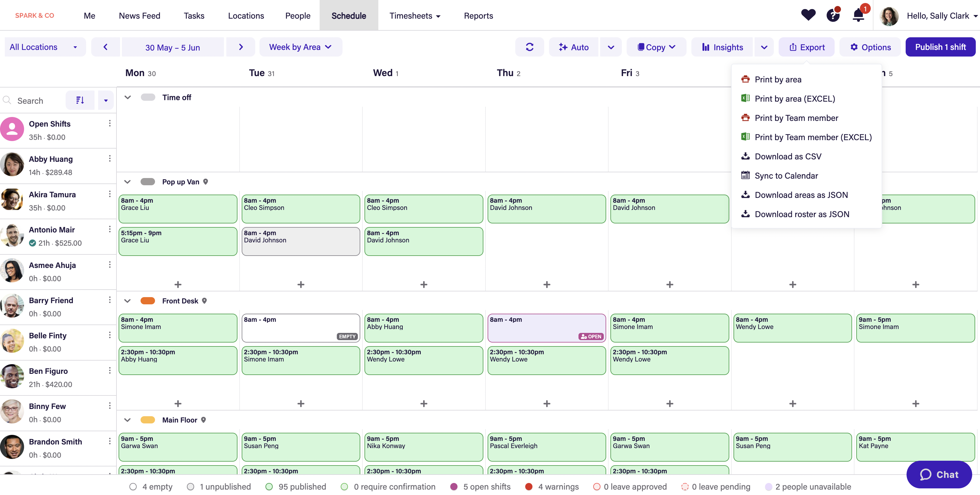Collapse the Main Floor section
980x495 pixels.
click(127, 420)
